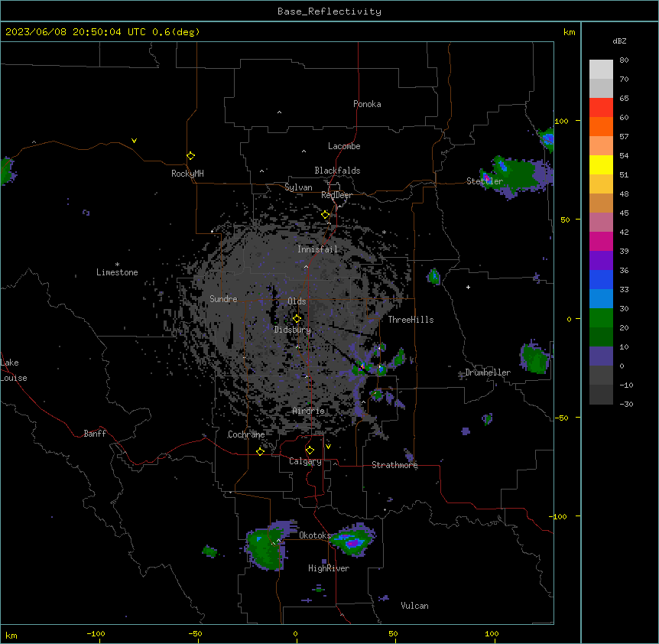Click the 80 value on the dBZ scale
Screen dimensions: 659x644
(624, 60)
